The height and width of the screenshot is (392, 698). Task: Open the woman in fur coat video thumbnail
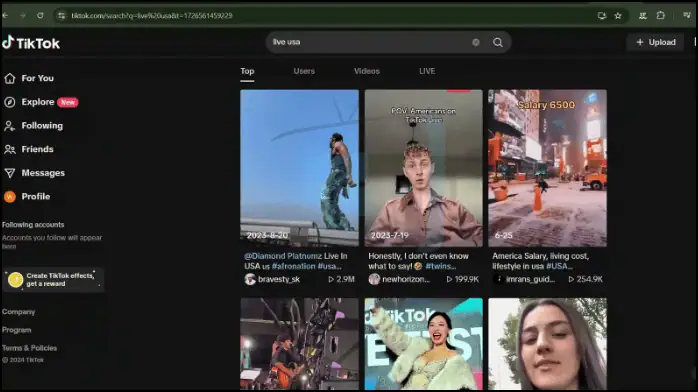click(423, 344)
